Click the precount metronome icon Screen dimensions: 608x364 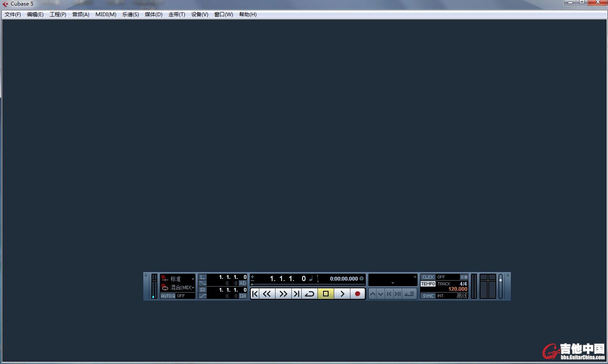click(x=464, y=277)
